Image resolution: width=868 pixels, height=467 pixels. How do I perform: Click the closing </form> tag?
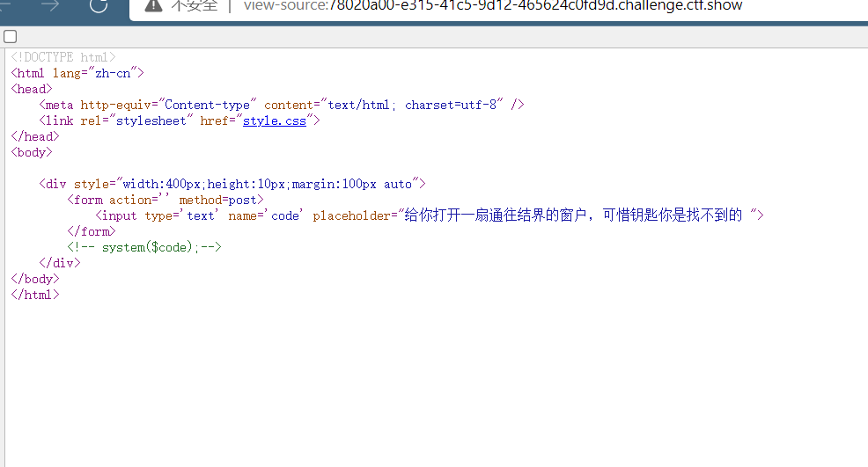92,231
